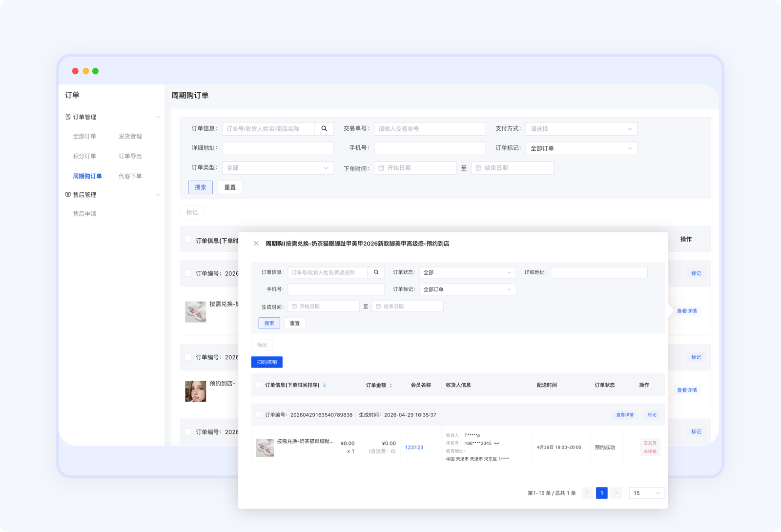This screenshot has width=781, height=532.
Task: Click the 订单金额 sort arrows icon
Action: click(391, 386)
